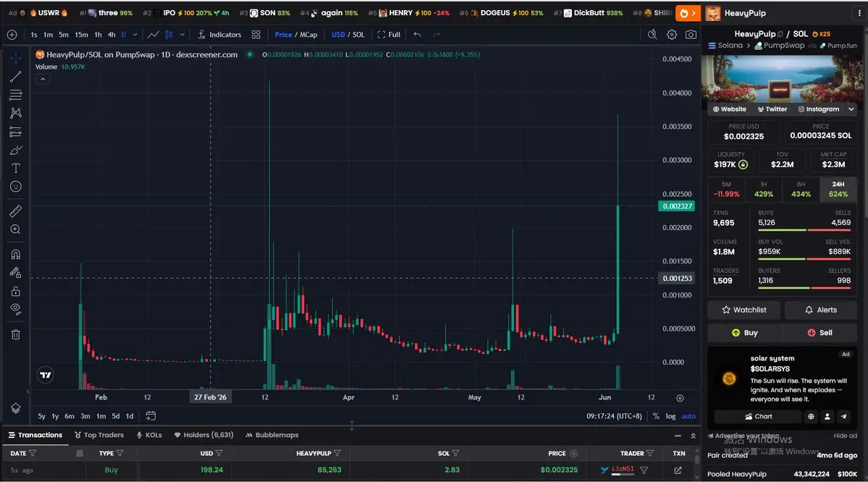Switch chart style to line type
This screenshot has width=868, height=482.
click(x=153, y=34)
